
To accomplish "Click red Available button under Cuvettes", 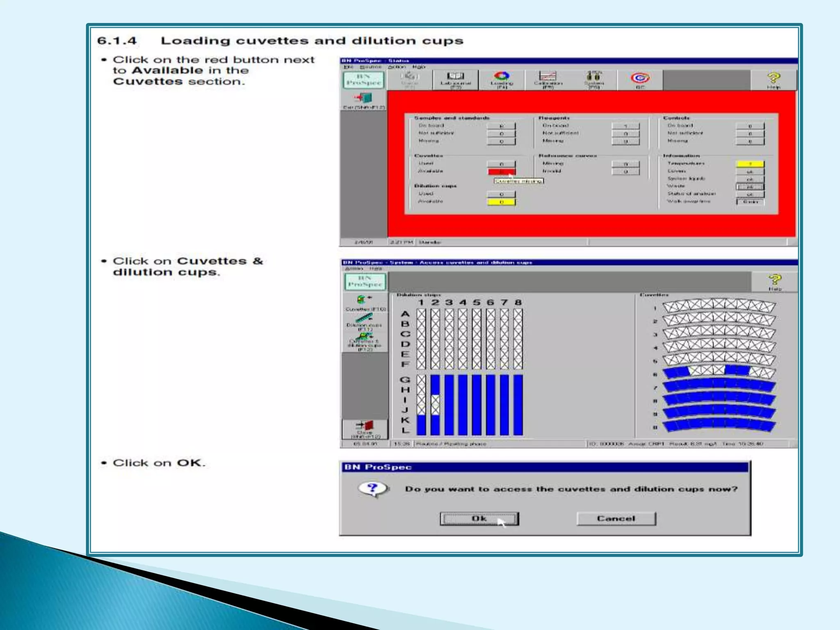I will (501, 171).
